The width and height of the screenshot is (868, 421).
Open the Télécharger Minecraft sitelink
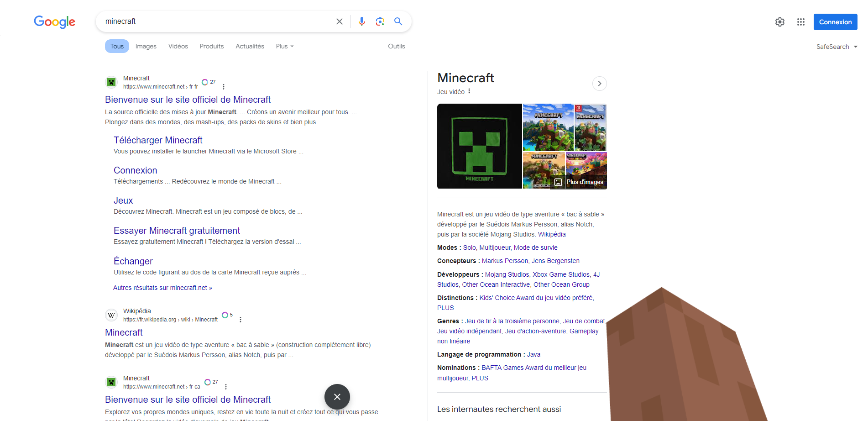pos(158,140)
